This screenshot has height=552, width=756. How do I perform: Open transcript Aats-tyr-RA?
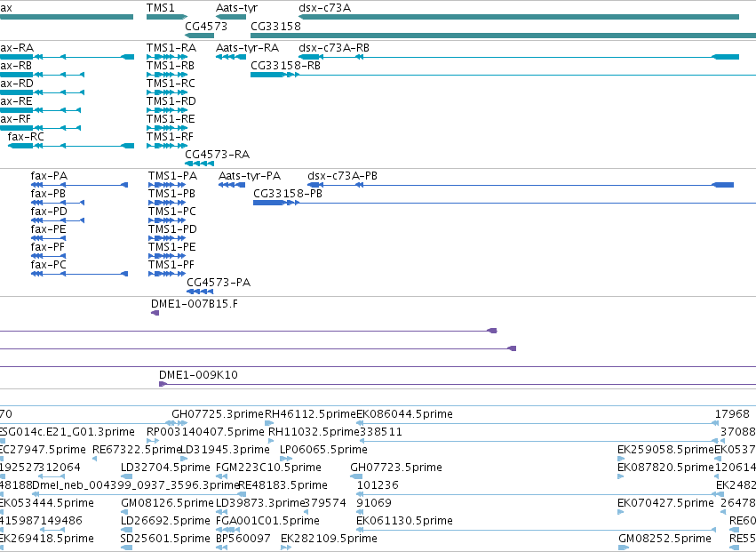point(247,48)
